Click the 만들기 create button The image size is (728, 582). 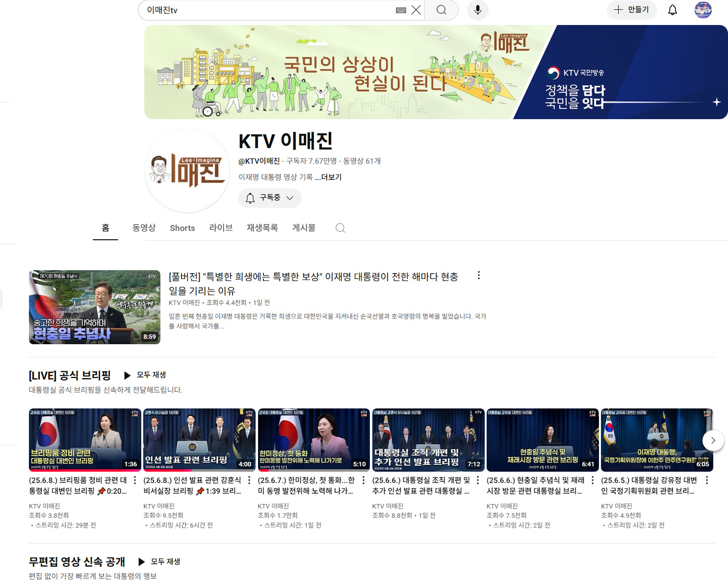(x=632, y=10)
